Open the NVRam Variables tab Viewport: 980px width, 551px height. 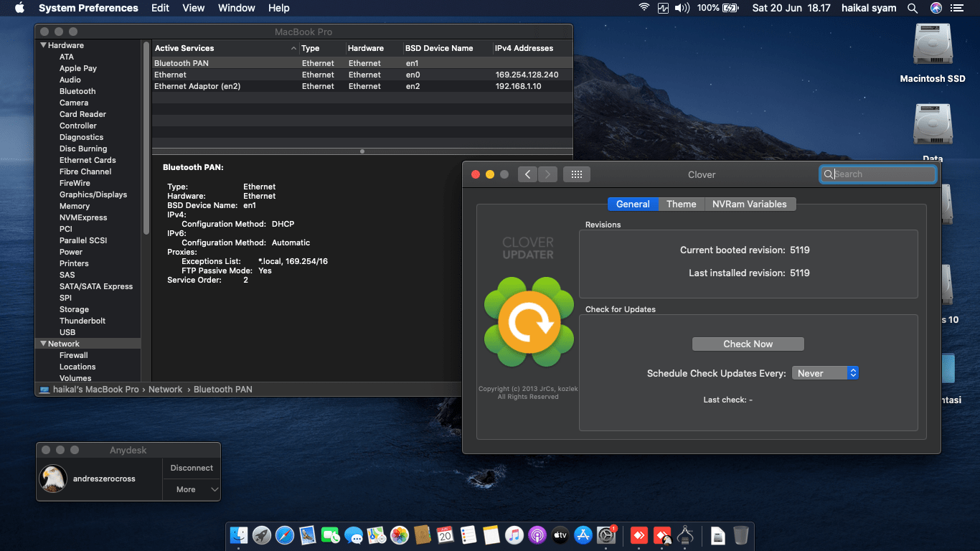pyautogui.click(x=750, y=204)
